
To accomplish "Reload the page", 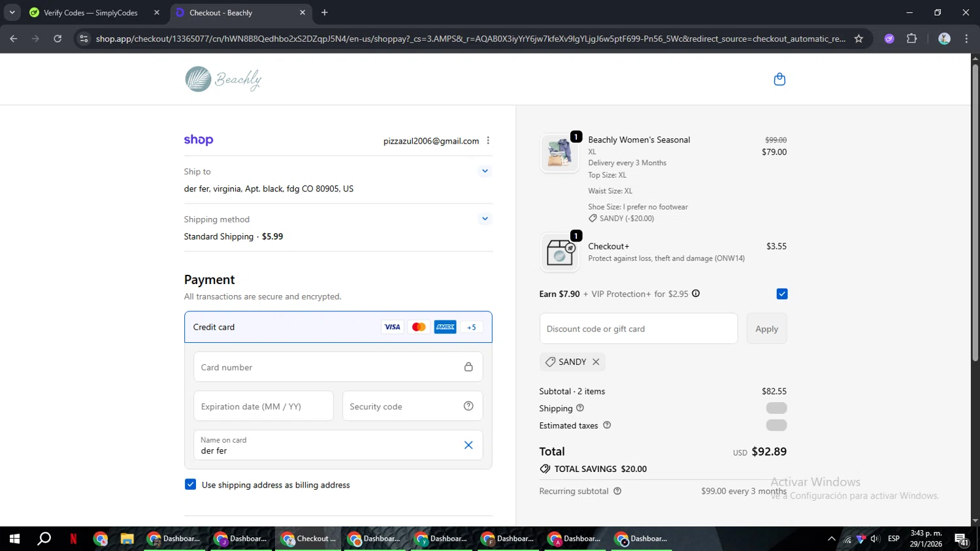I will 57,39.
